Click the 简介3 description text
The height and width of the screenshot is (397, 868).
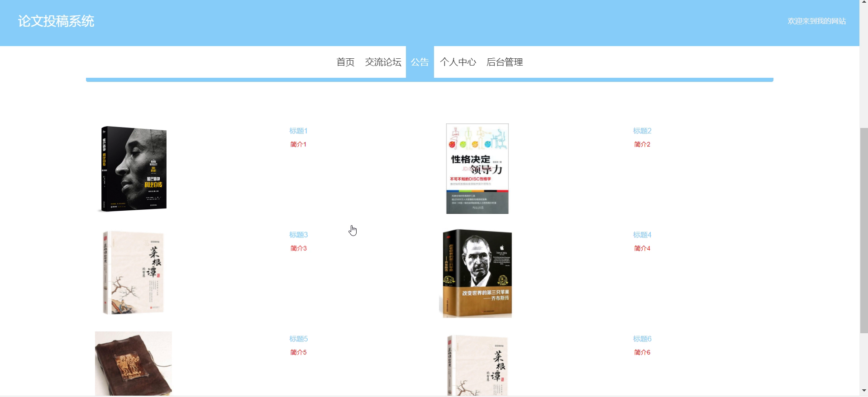click(x=298, y=248)
